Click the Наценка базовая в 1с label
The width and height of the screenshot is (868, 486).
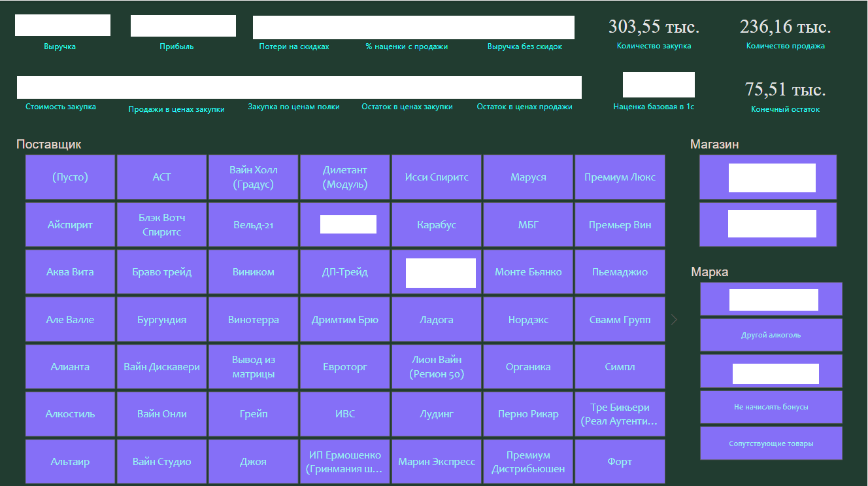coord(654,106)
